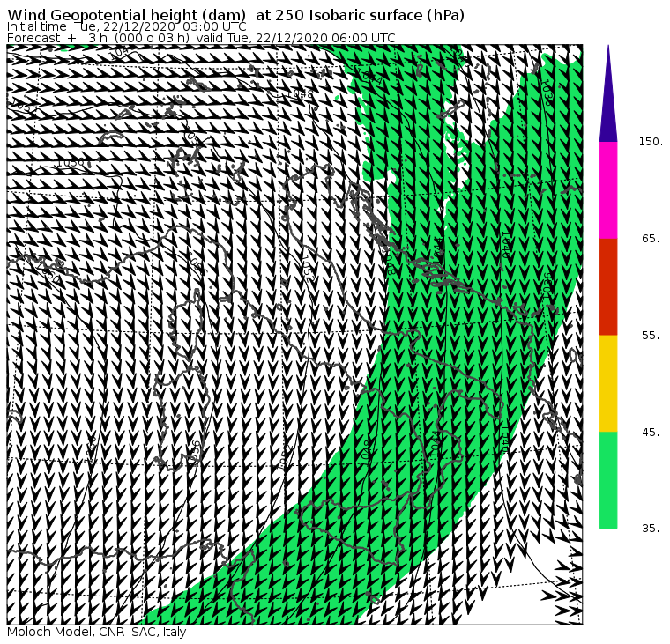Click the legend value '55.'
670x644 pixels.
click(x=651, y=336)
